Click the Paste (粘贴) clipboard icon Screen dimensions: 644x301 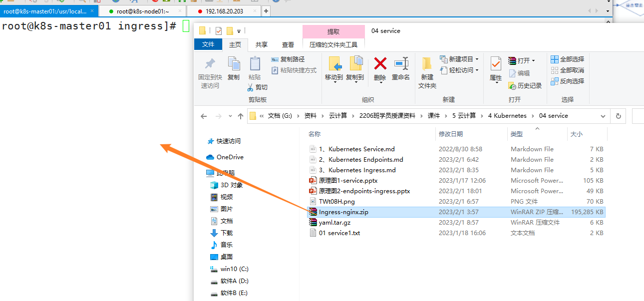point(255,64)
